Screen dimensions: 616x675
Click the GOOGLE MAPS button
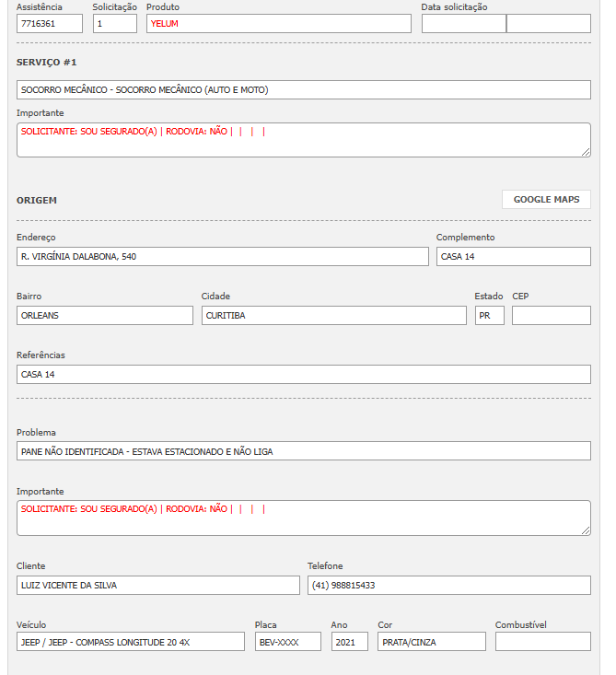pos(546,199)
